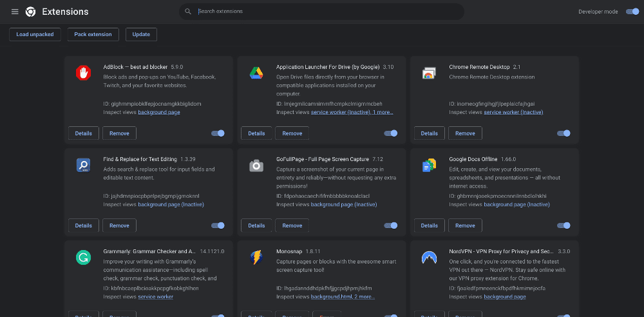This screenshot has height=317, width=644.
Task: Disable Application Launcher For Drive toggle
Action: click(391, 133)
